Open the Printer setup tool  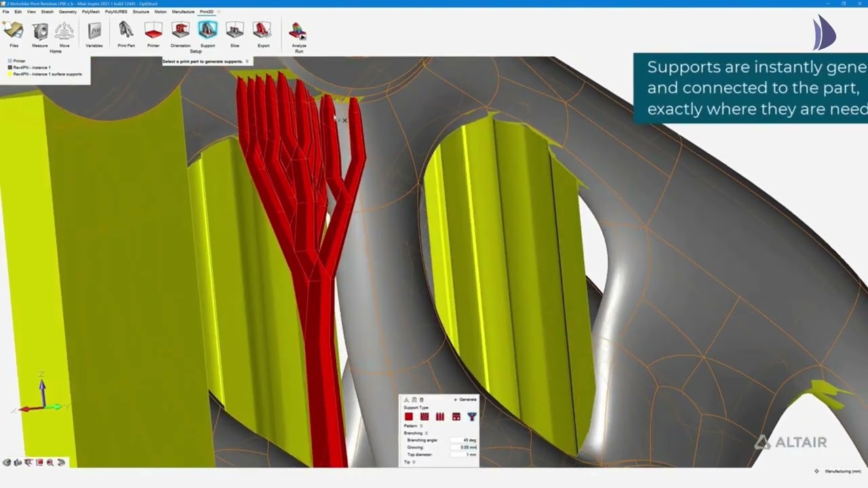point(153,34)
